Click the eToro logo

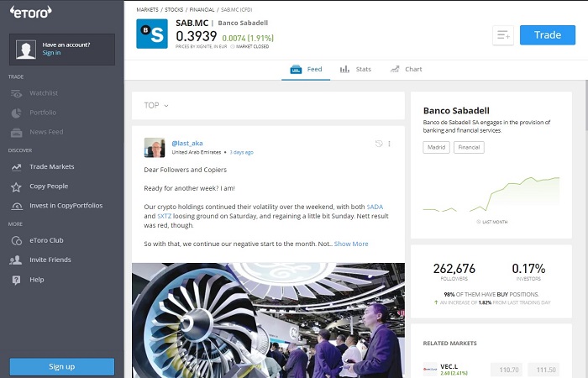click(31, 12)
